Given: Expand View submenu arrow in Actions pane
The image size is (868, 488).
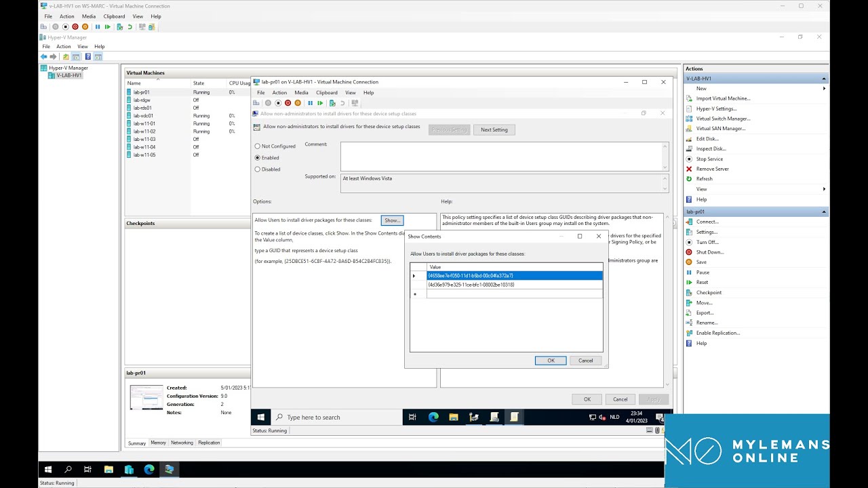Looking at the screenshot, I should tap(824, 189).
